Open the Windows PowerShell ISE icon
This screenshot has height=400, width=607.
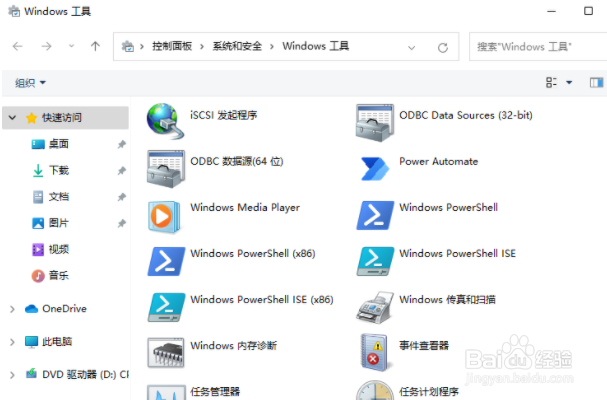[375, 261]
